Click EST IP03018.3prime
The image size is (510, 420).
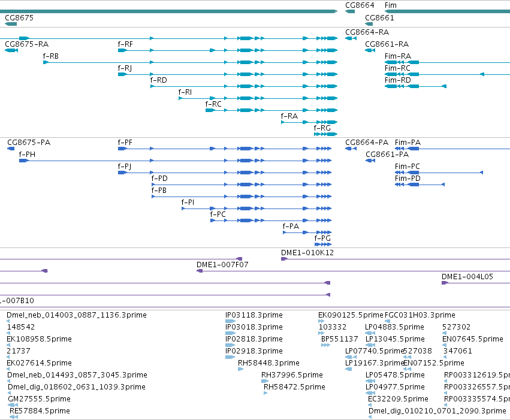point(254,327)
